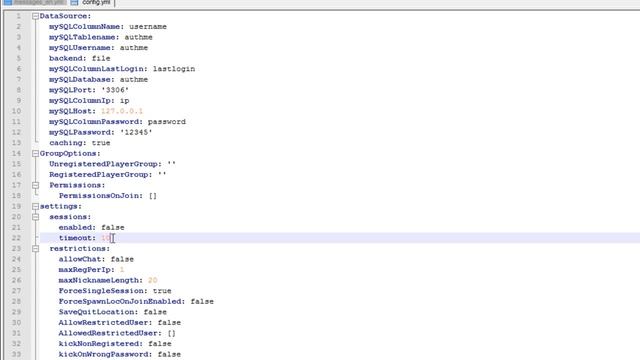Click the password value '12345'
Viewport: 640px width, 360px height.
[136, 132]
